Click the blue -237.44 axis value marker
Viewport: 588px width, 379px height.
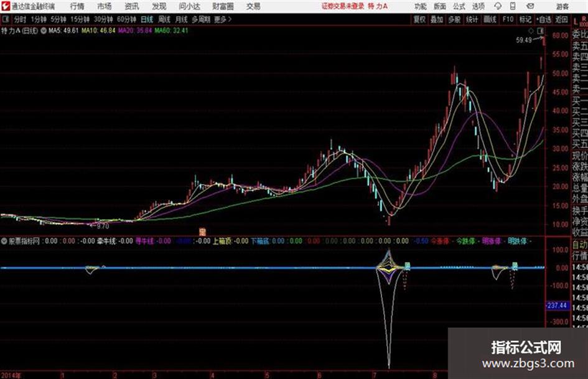pyautogui.click(x=558, y=306)
